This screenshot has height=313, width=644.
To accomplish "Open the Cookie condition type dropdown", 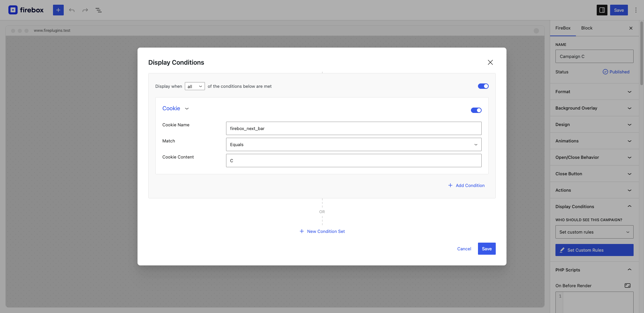I will click(x=175, y=109).
